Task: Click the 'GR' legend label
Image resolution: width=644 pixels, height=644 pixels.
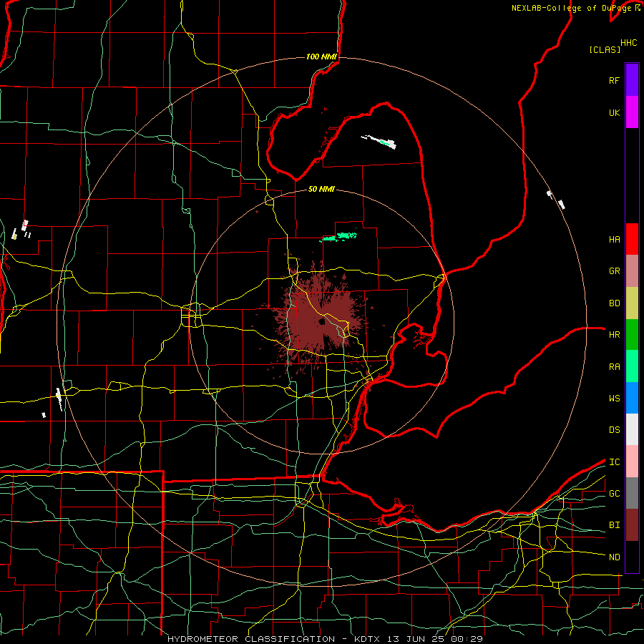Action: (x=614, y=271)
